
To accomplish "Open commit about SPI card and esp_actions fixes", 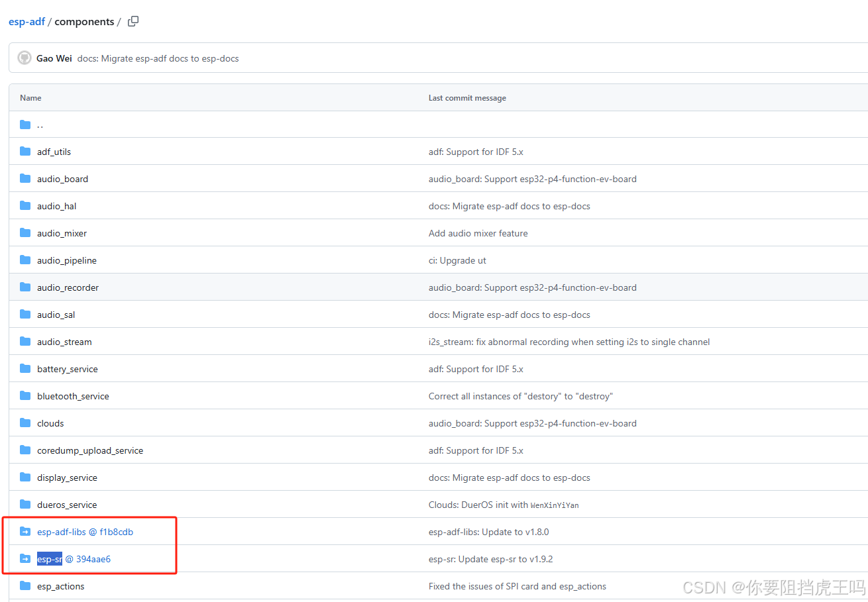I will point(517,586).
